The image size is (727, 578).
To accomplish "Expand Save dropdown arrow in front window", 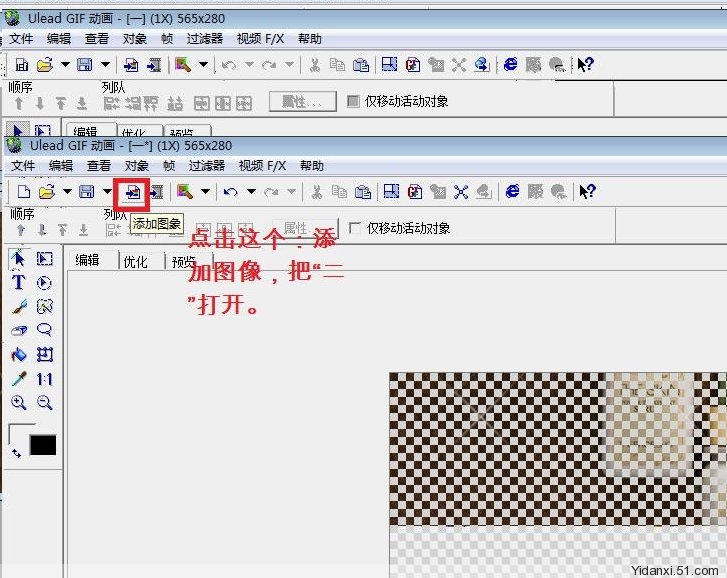I will tap(107, 191).
